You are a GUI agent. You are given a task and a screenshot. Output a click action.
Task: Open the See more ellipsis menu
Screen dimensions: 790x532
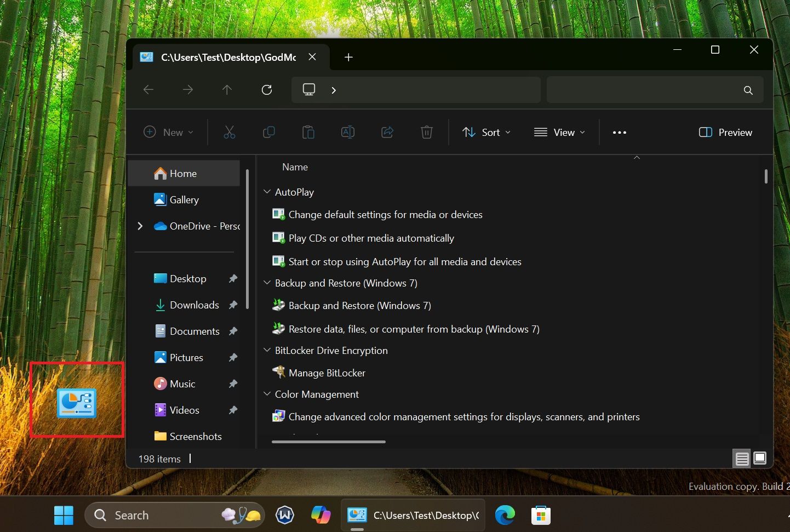click(619, 132)
